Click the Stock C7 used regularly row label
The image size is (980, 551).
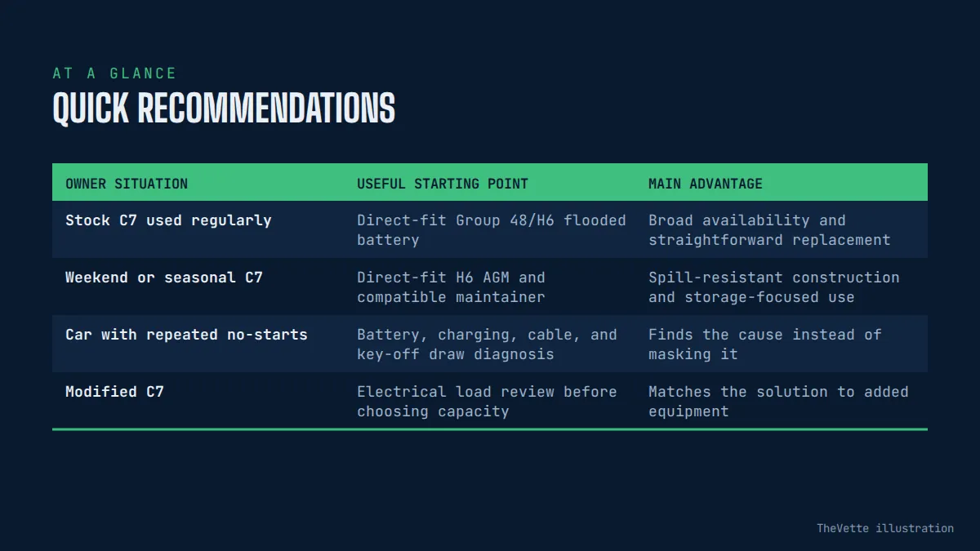tap(168, 220)
